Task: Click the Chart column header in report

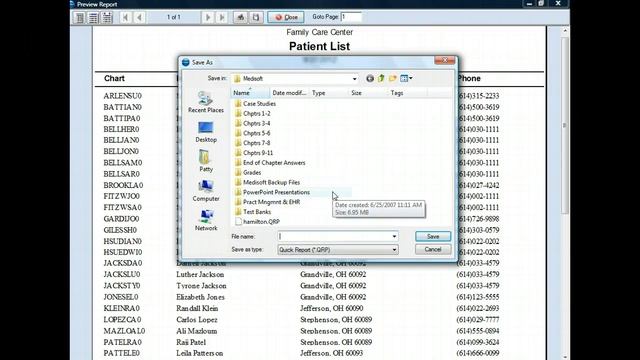Action: coord(114,78)
